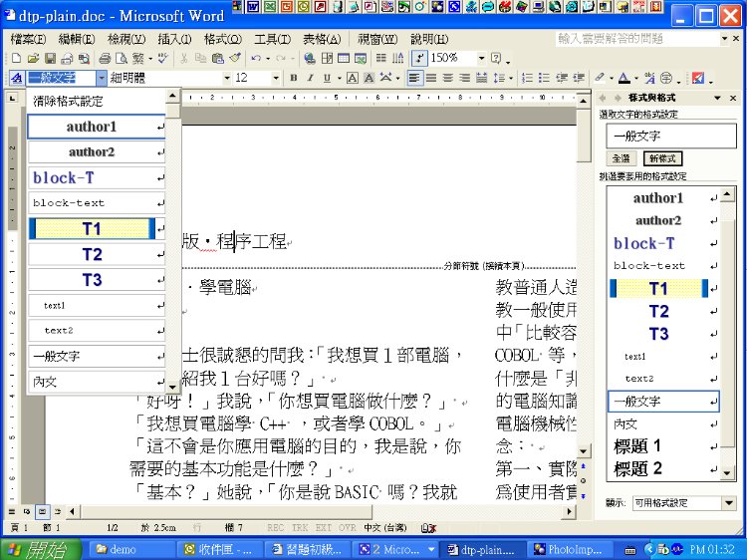Toggle left text alignment

pos(414,78)
